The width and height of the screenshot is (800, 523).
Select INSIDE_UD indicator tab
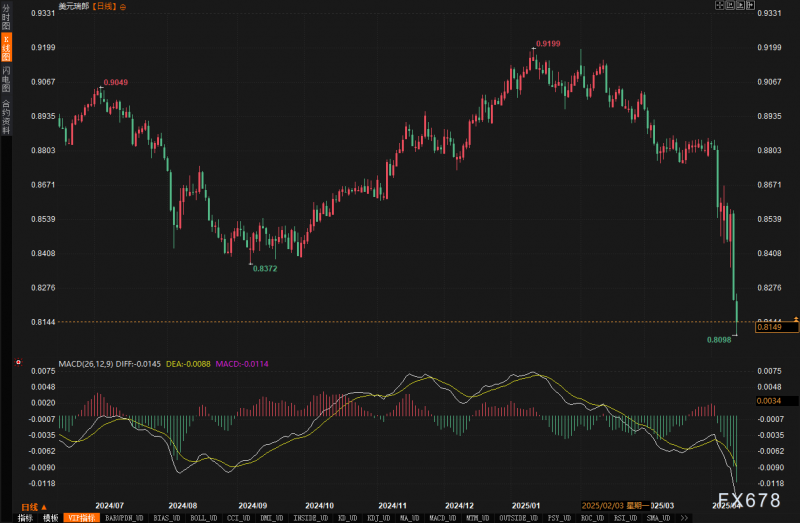click(311, 518)
